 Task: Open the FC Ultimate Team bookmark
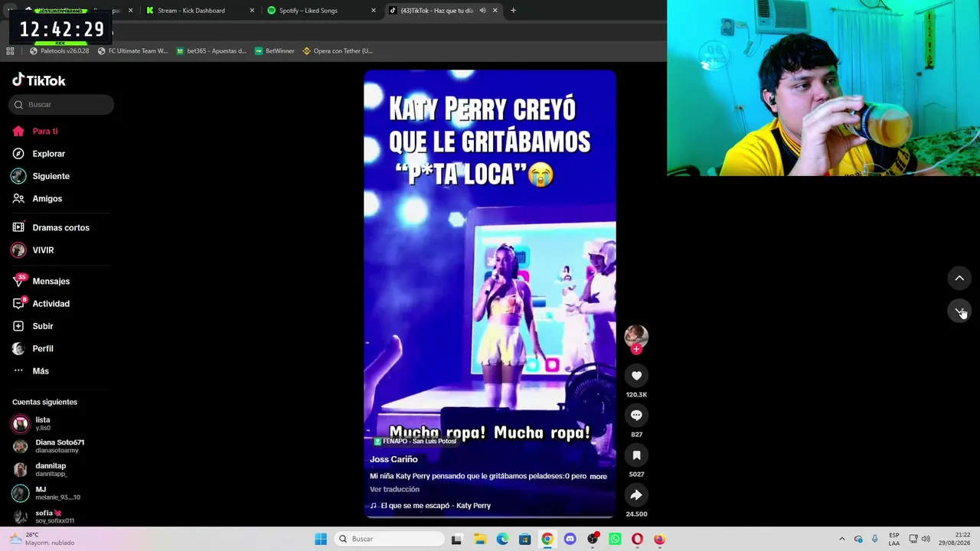(x=133, y=51)
